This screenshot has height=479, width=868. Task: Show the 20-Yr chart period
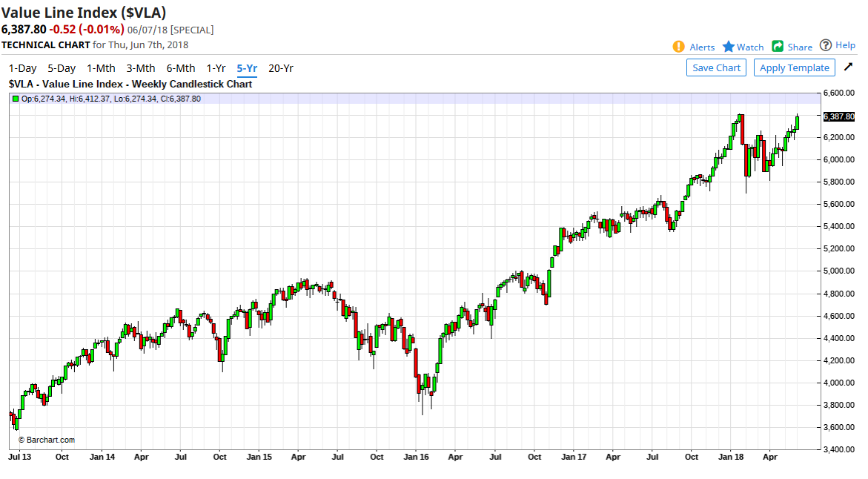[x=281, y=68]
